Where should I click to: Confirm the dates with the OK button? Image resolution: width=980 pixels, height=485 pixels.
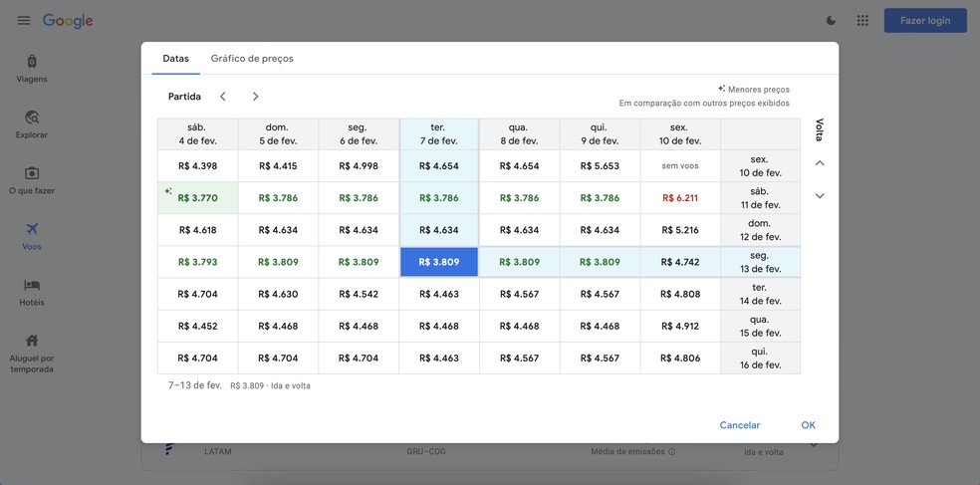point(808,425)
